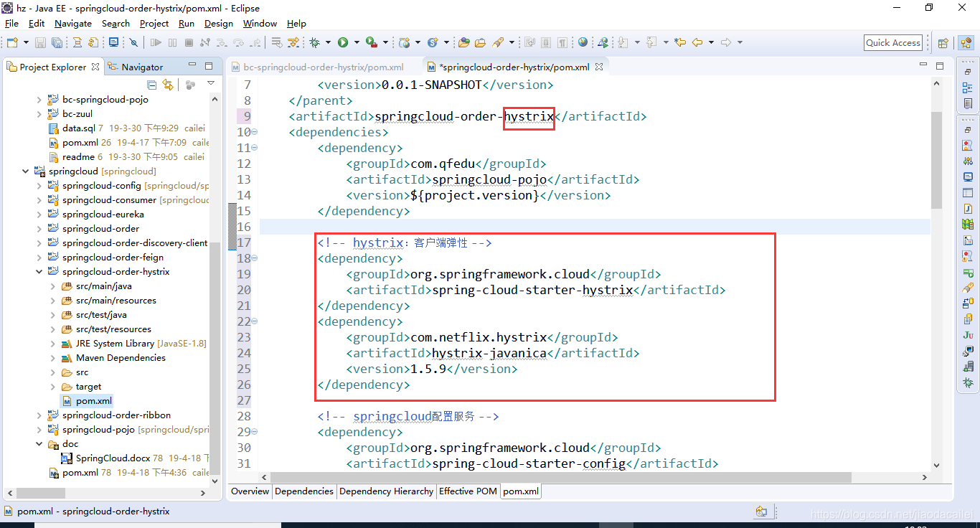Click editor horizontal scrollbar thumb
The height and width of the screenshot is (528, 980).
coord(561,477)
